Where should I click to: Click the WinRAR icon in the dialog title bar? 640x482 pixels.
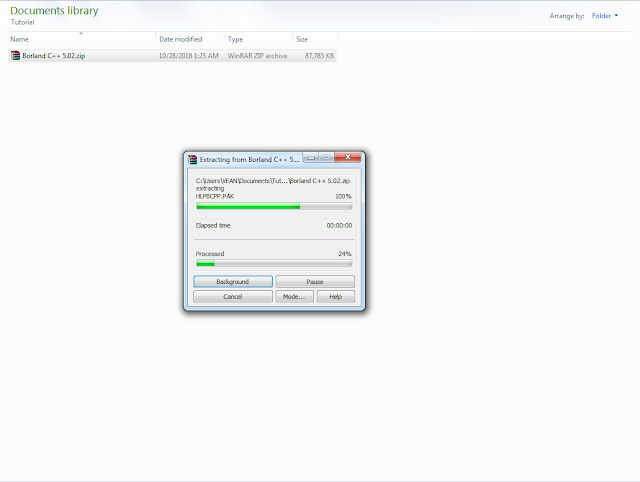192,160
